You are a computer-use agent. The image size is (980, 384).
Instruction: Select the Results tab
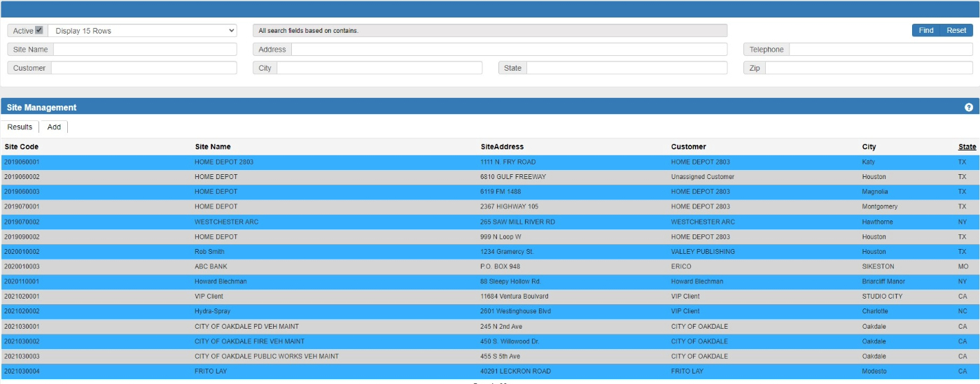20,127
